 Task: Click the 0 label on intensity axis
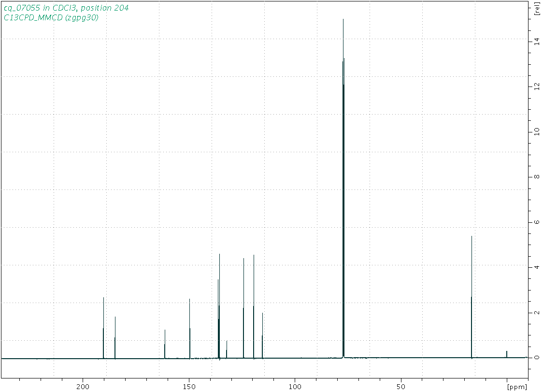click(x=537, y=357)
